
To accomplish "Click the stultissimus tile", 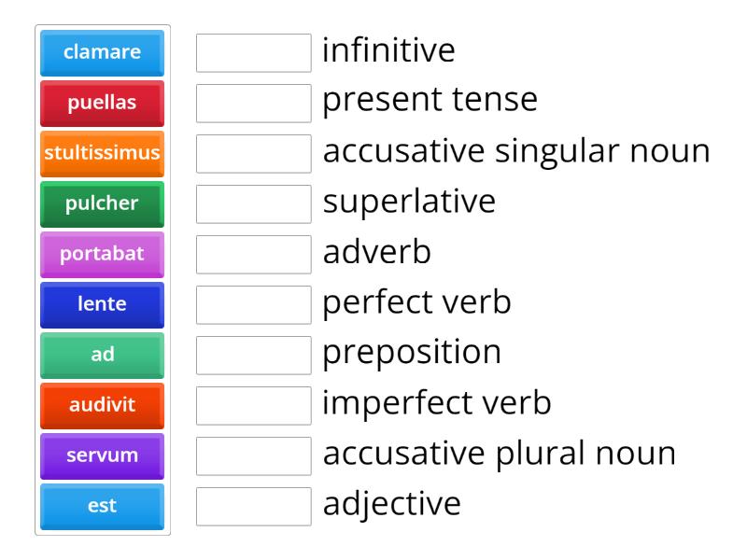I will click(x=101, y=154).
